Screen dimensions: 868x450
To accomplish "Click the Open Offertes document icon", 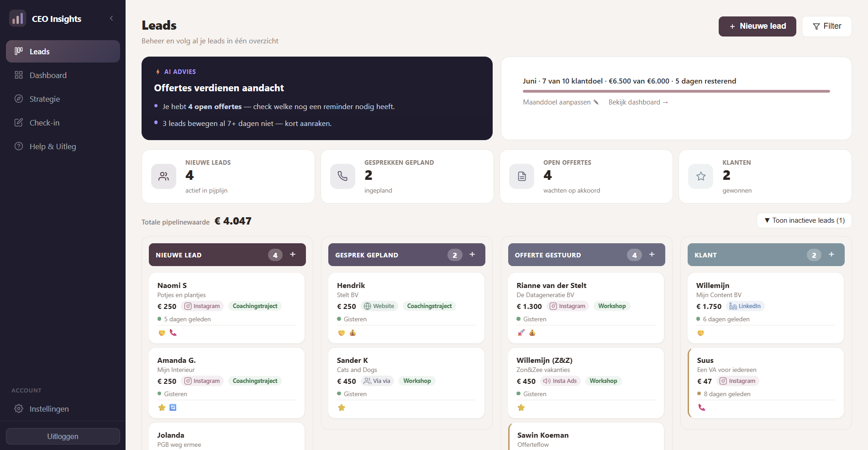I will 521,176.
